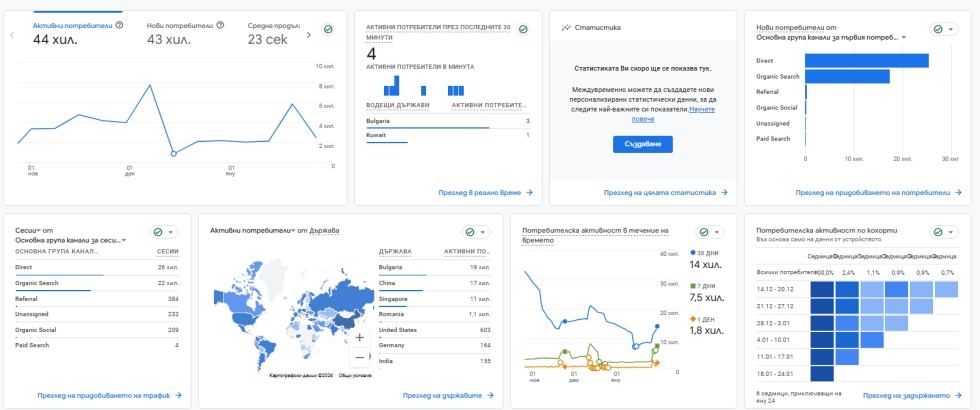The image size is (980, 410).
Task: Click the Direct bar in new users chart
Action: (x=866, y=61)
